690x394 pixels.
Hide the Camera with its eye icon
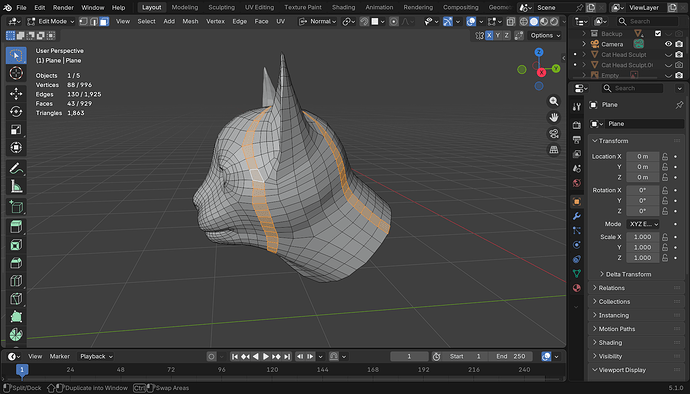(668, 44)
